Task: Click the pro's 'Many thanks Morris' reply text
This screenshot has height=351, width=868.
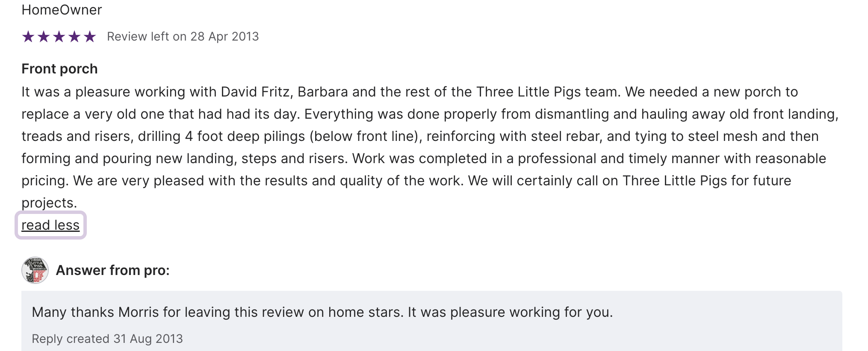Action: click(x=322, y=312)
